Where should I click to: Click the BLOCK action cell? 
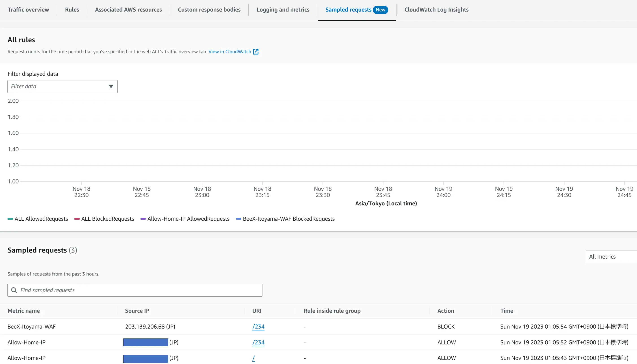coord(446,327)
